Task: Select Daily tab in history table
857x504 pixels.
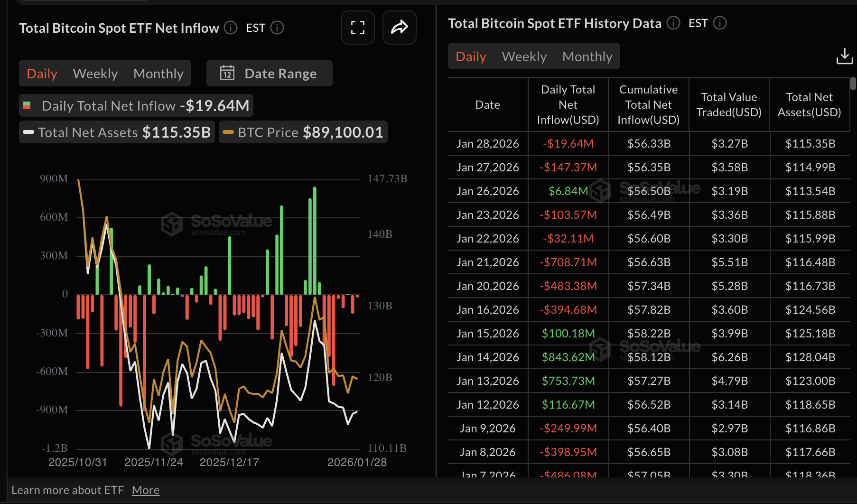Action: pos(471,56)
